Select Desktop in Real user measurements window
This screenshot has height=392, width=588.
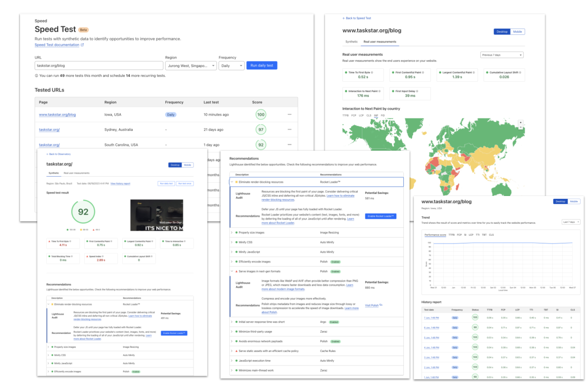502,31
